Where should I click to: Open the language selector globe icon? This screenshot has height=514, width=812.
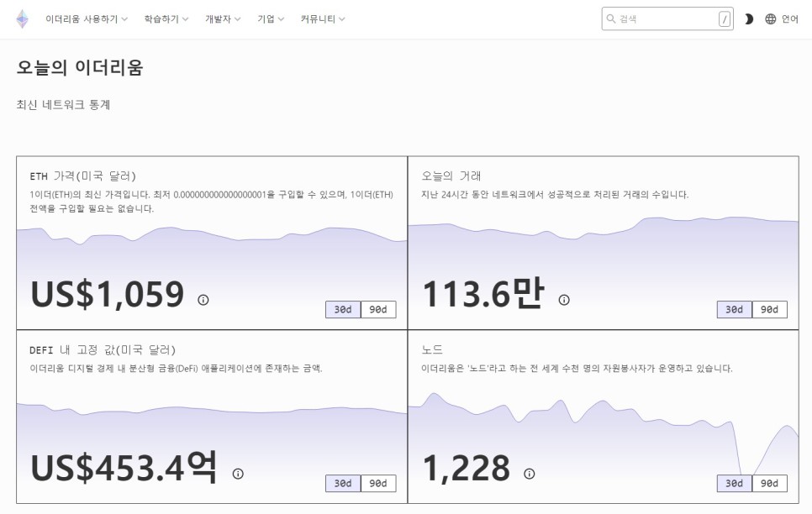771,19
